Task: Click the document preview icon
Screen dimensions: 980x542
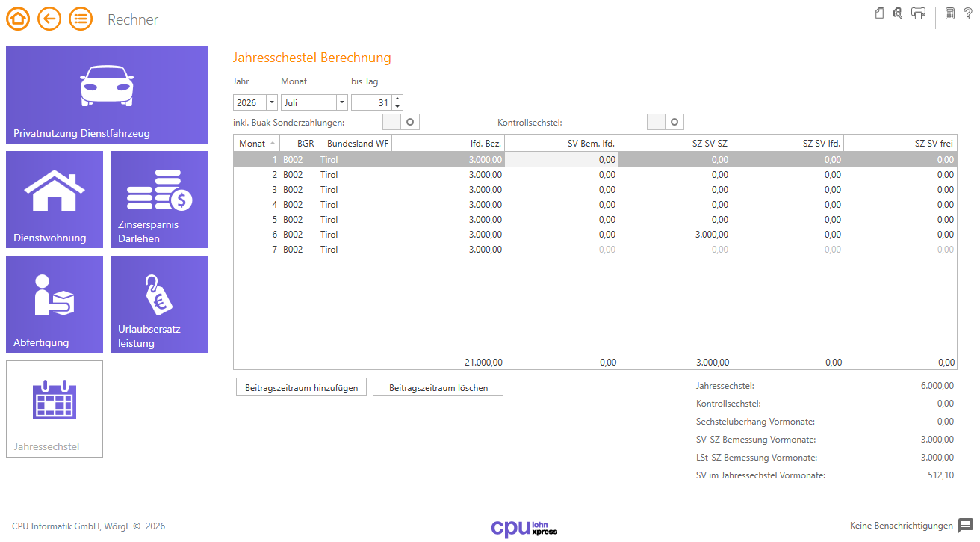Action: 879,13
